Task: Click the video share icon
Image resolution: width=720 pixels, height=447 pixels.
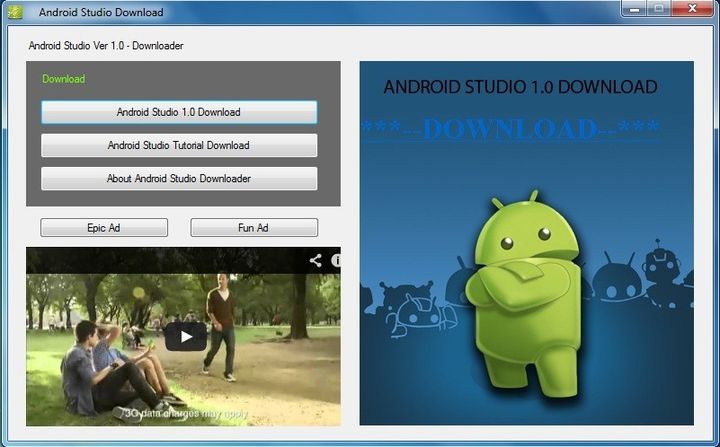Action: 315,260
